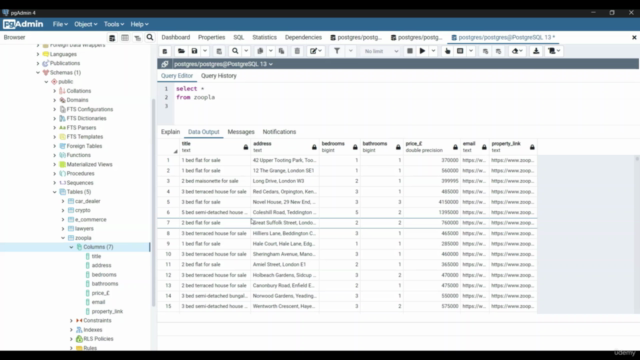640x360 pixels.
Task: Click in the SQL query editor area
Action: (406, 104)
